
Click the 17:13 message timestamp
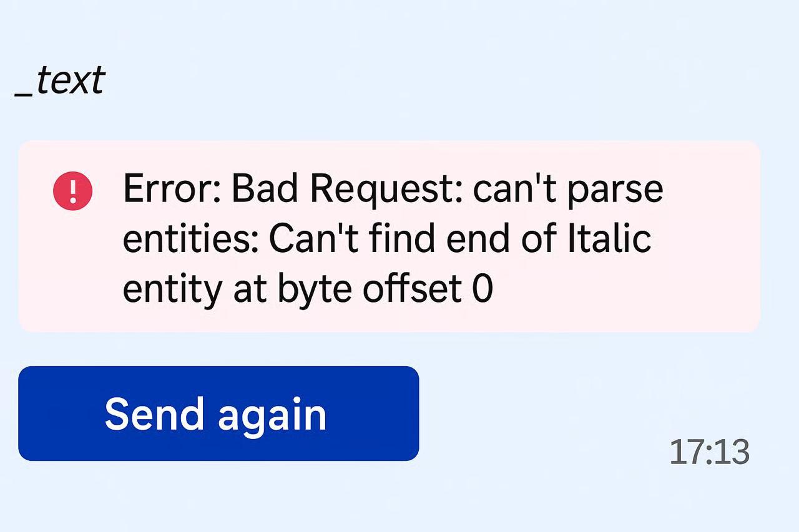tap(709, 452)
